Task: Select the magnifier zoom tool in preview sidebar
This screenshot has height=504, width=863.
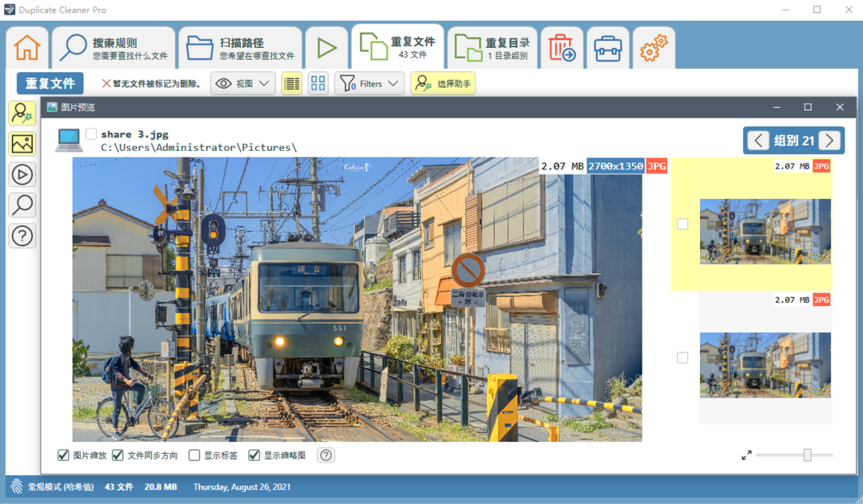Action: 22,205
